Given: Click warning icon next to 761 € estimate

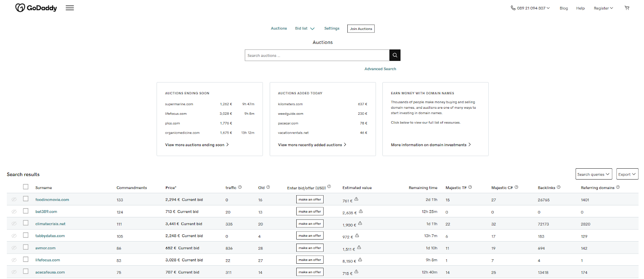Looking at the screenshot, I should [x=357, y=199].
